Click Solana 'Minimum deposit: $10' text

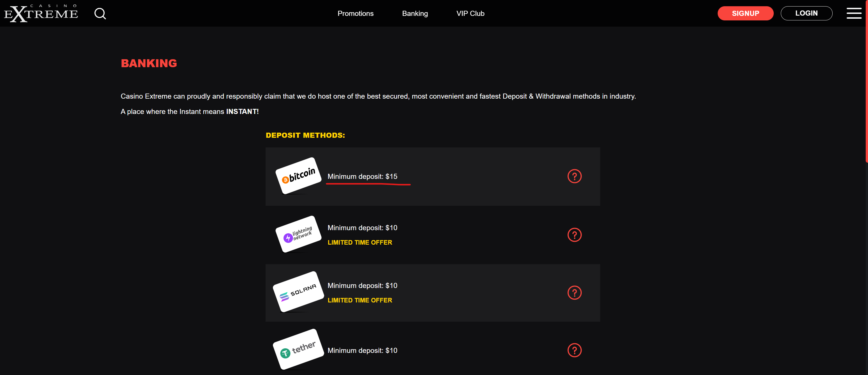coord(362,286)
